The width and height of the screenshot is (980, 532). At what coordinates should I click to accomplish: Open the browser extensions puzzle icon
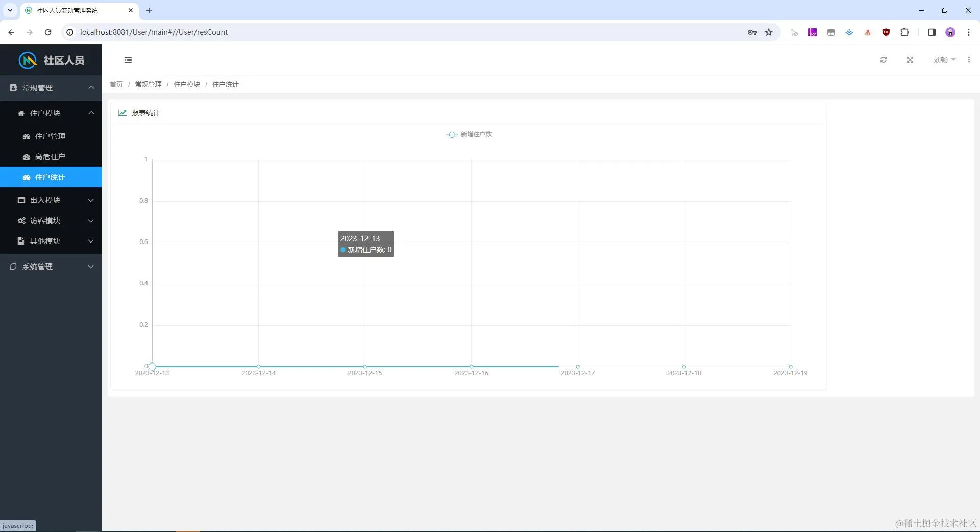coord(904,32)
